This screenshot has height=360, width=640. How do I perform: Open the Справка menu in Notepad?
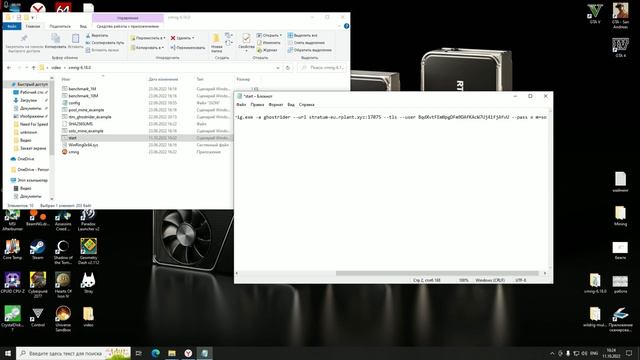click(307, 105)
